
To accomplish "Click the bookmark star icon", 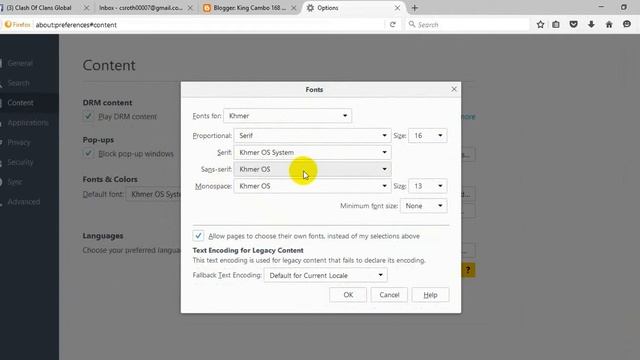I will (540, 25).
